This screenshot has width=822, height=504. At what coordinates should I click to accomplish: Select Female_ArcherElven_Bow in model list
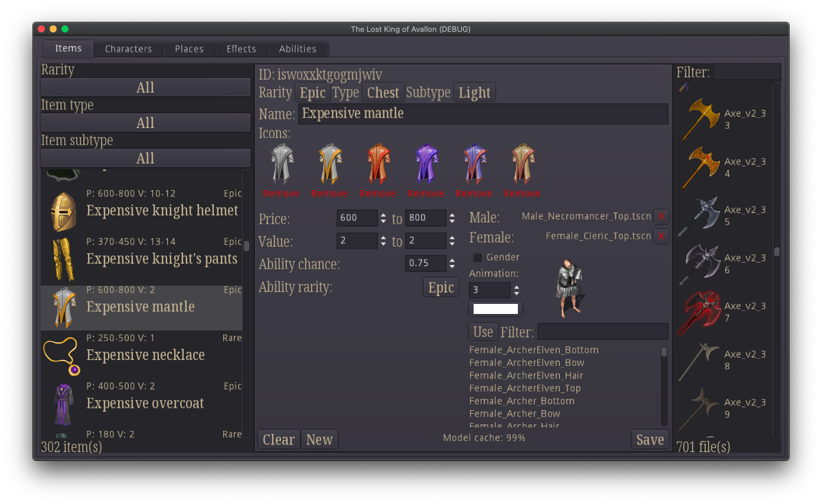(527, 363)
